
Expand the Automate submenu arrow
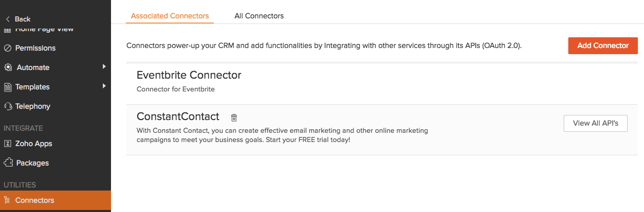pyautogui.click(x=104, y=67)
